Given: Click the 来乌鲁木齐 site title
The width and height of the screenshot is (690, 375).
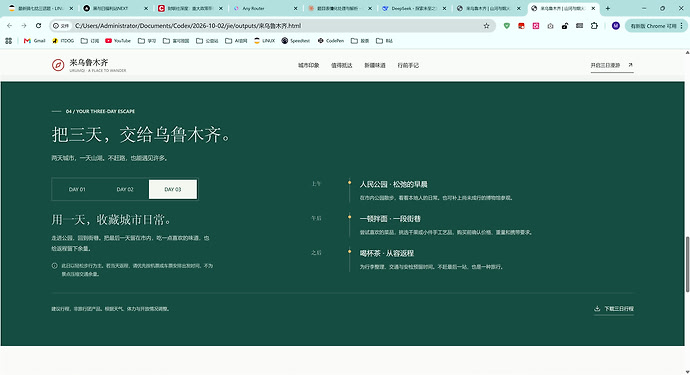Looking at the screenshot, I should click(89, 62).
